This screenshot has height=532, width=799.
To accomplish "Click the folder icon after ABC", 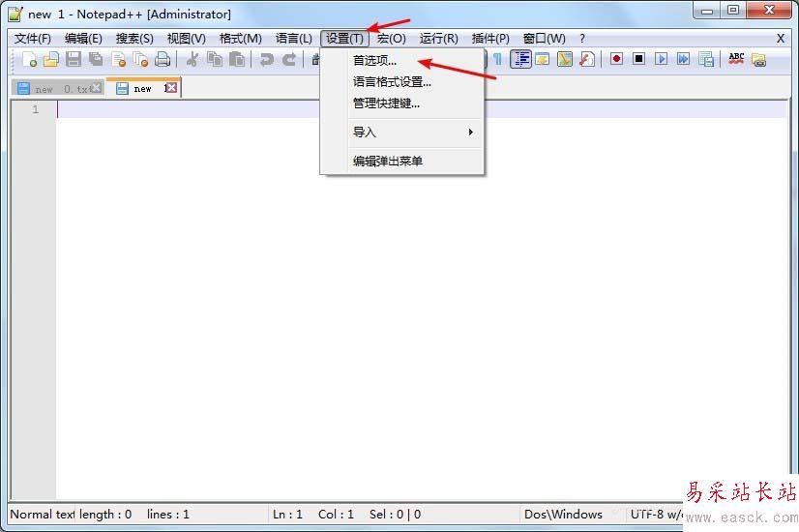I will (758, 60).
